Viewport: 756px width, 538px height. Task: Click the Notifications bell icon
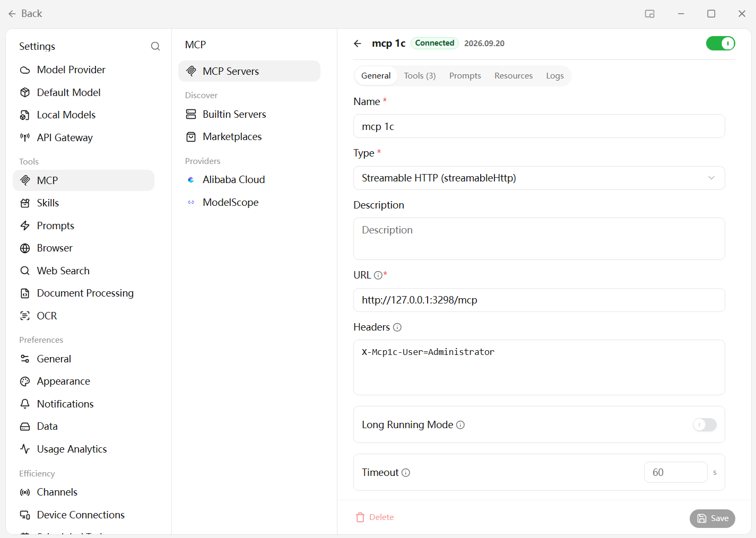click(x=25, y=404)
